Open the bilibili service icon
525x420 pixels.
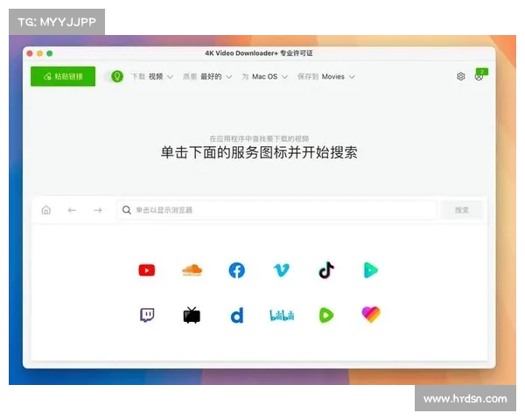pos(282,315)
